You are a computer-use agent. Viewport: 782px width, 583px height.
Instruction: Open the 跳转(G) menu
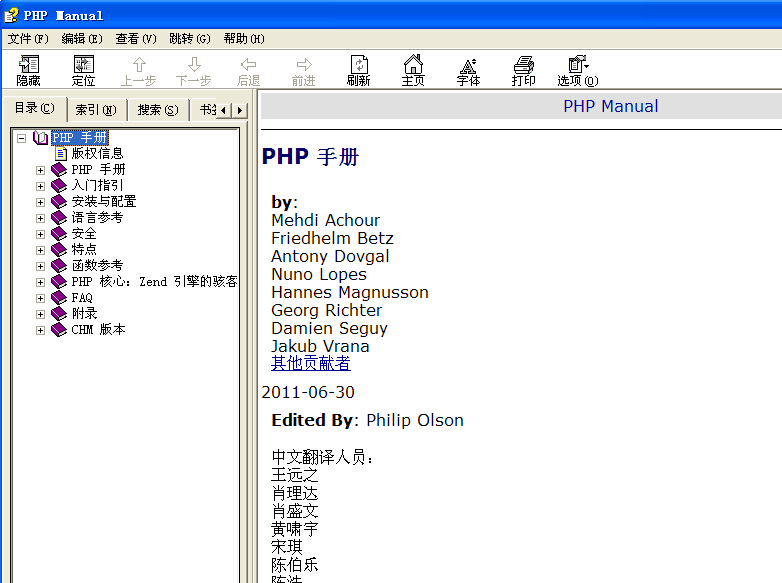click(190, 39)
